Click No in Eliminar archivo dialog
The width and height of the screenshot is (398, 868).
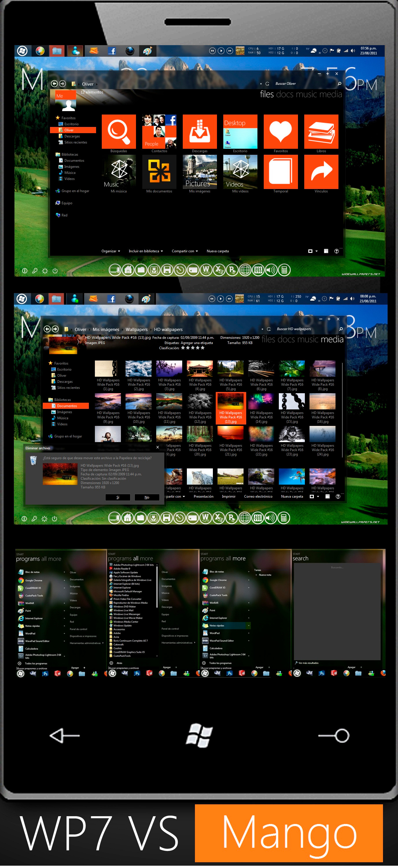click(x=147, y=497)
